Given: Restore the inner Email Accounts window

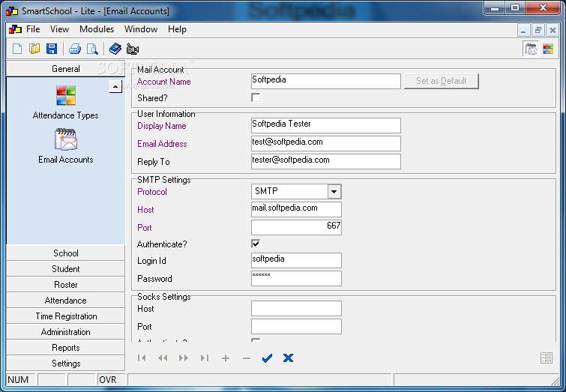Looking at the screenshot, I should 538,30.
